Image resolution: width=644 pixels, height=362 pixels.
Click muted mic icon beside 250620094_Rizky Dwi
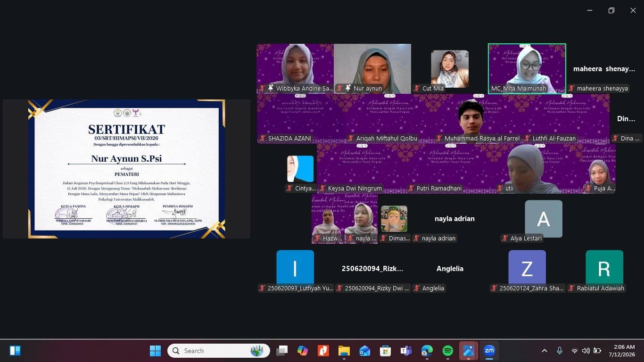point(339,288)
